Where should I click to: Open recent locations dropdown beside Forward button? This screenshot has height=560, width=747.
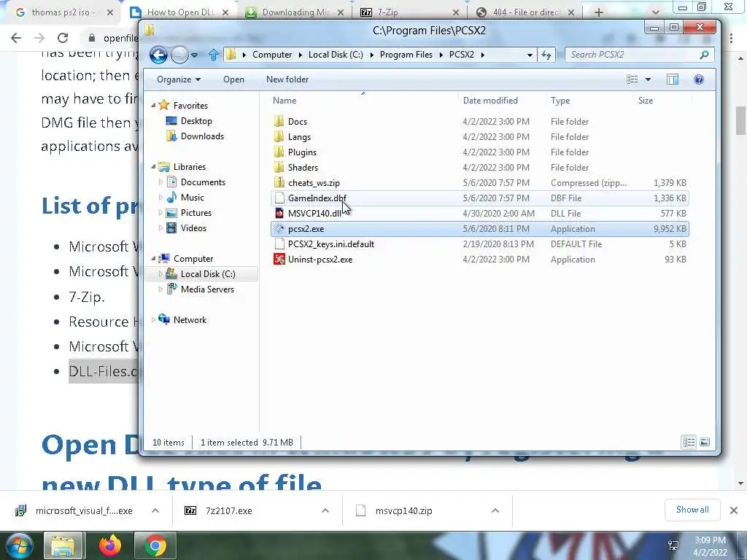(x=194, y=55)
